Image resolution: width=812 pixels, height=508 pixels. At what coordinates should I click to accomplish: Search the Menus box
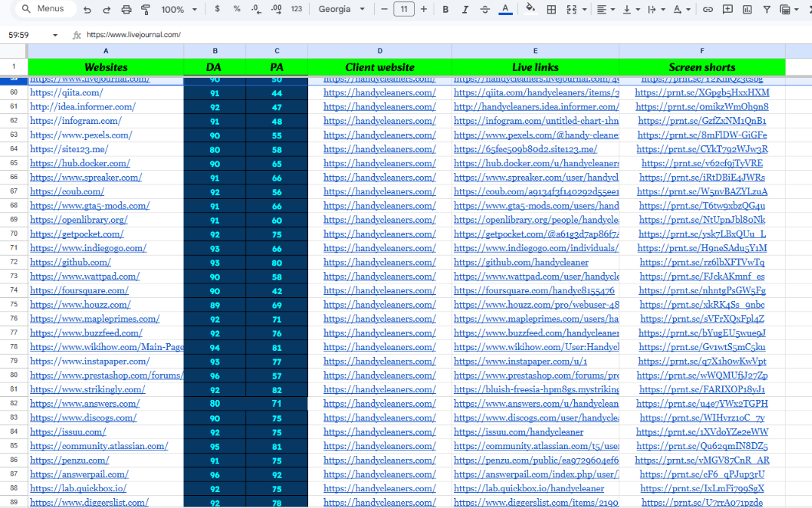tap(46, 9)
